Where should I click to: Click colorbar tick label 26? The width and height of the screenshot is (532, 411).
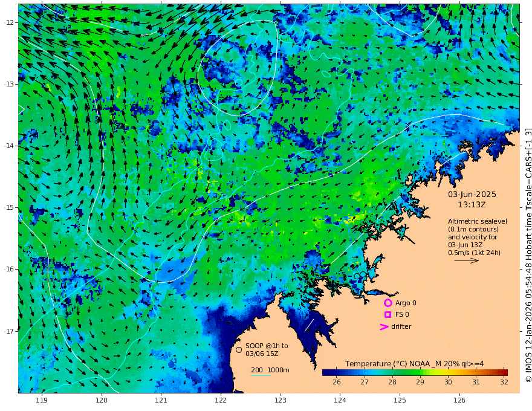[x=337, y=382]
